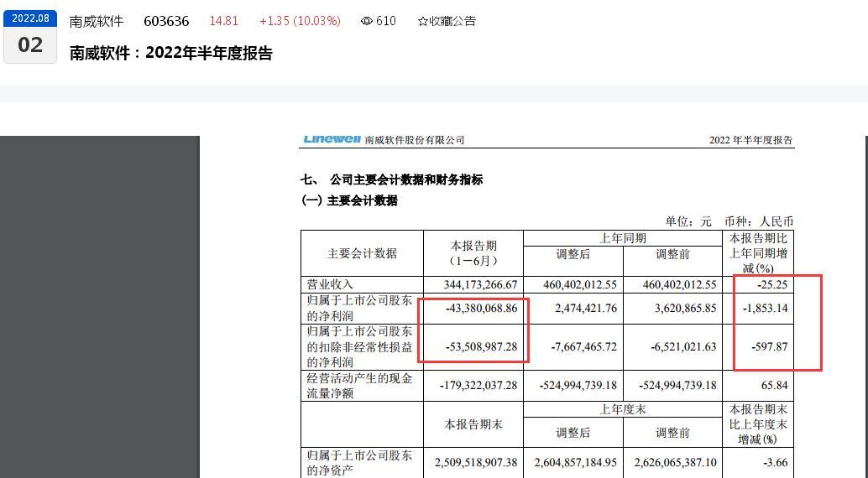868x478 pixels.
Task: Click header text 南威软件股份有限公司
Action: (414, 140)
